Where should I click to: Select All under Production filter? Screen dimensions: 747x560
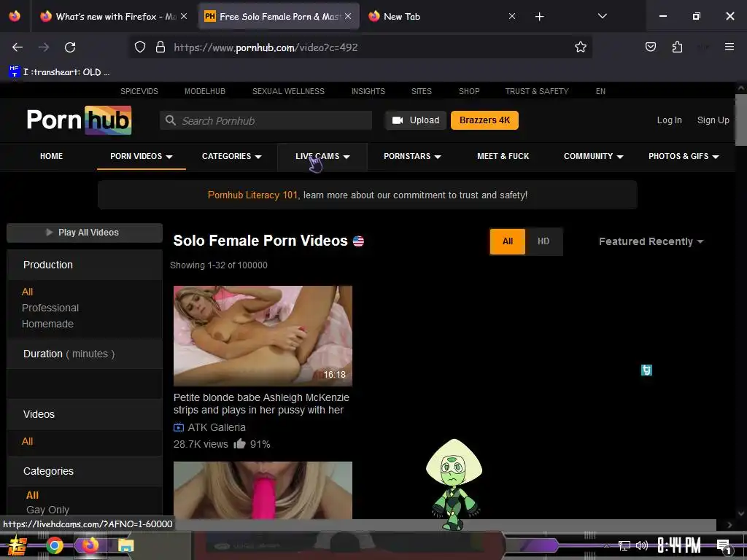click(27, 292)
